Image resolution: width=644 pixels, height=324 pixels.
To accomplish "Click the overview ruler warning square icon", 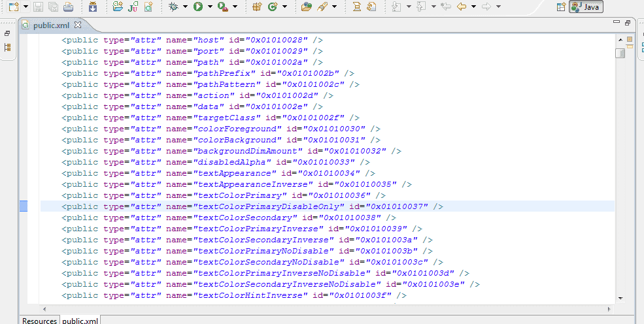I will 630,39.
